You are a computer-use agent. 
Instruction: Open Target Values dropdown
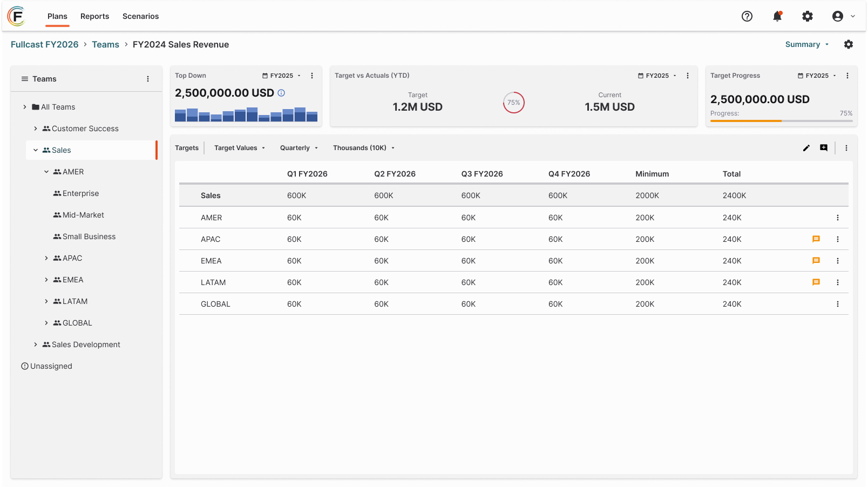coord(240,148)
